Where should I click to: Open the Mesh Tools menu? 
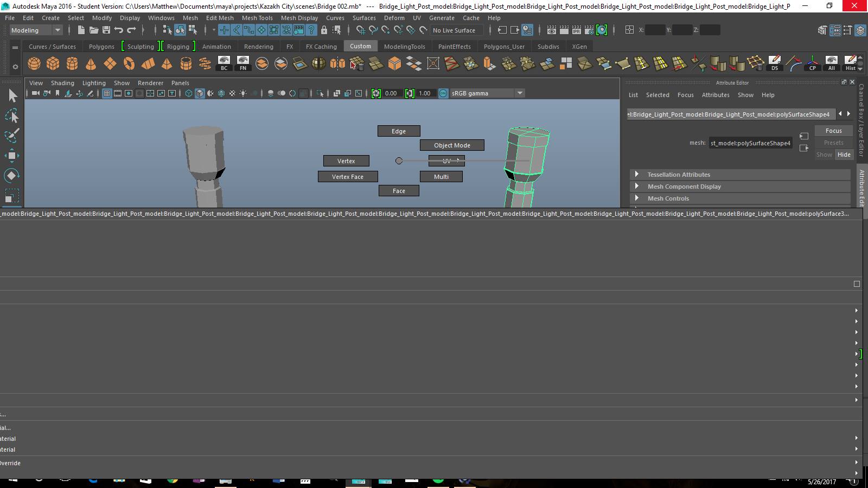pyautogui.click(x=257, y=18)
